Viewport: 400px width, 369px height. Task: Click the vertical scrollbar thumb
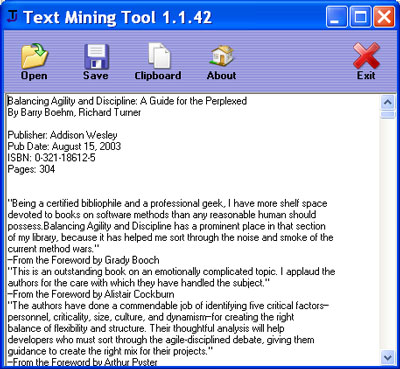click(x=387, y=114)
